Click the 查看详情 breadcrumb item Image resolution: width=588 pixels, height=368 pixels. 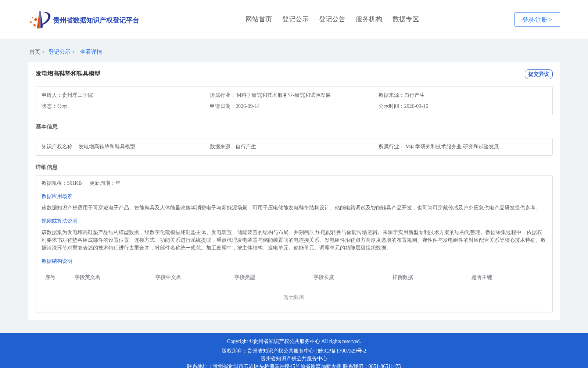coord(91,52)
